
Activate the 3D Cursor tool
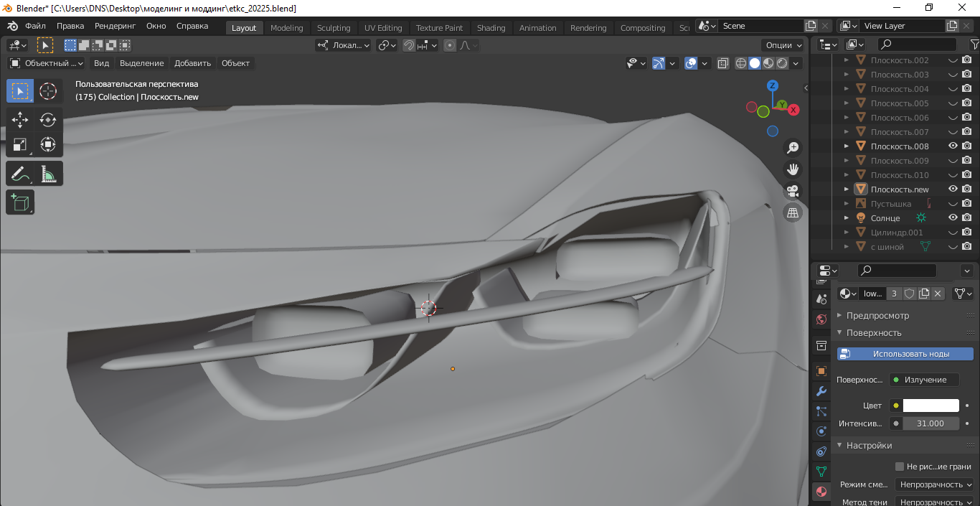(48, 91)
